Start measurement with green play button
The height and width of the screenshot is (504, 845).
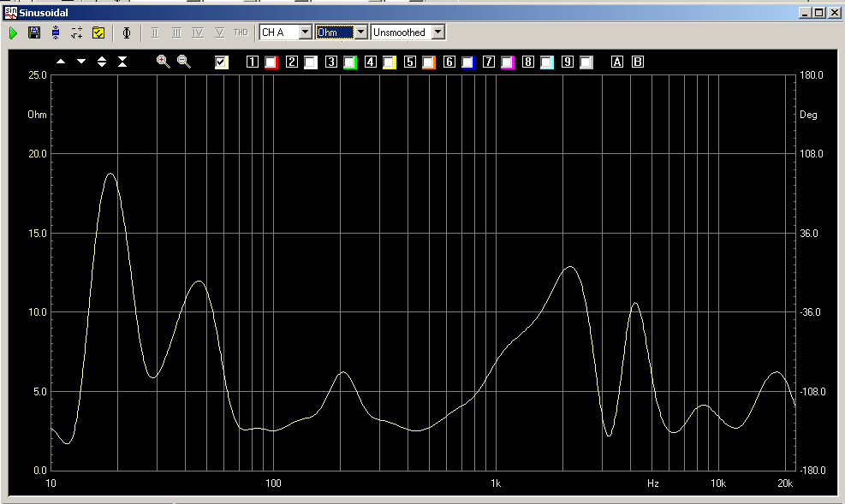(x=13, y=33)
